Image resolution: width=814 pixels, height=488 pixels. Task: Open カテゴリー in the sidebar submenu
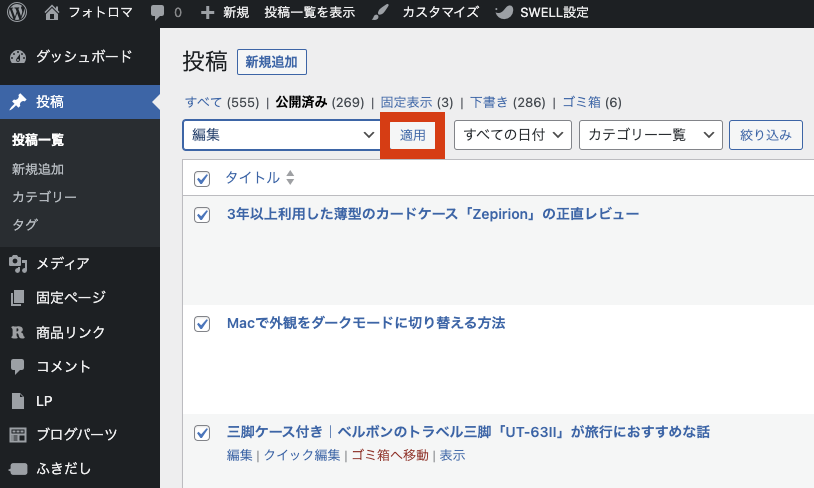click(x=44, y=197)
